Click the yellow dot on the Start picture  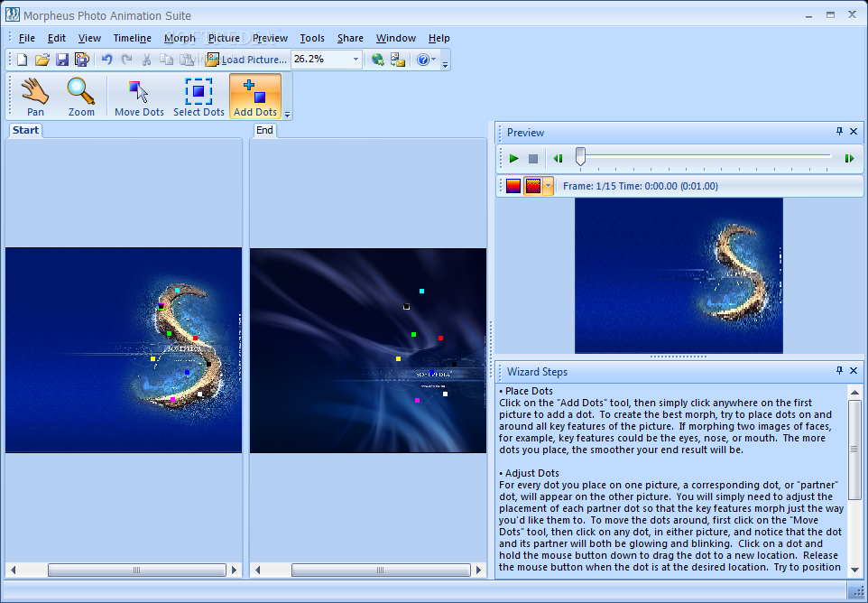click(152, 358)
